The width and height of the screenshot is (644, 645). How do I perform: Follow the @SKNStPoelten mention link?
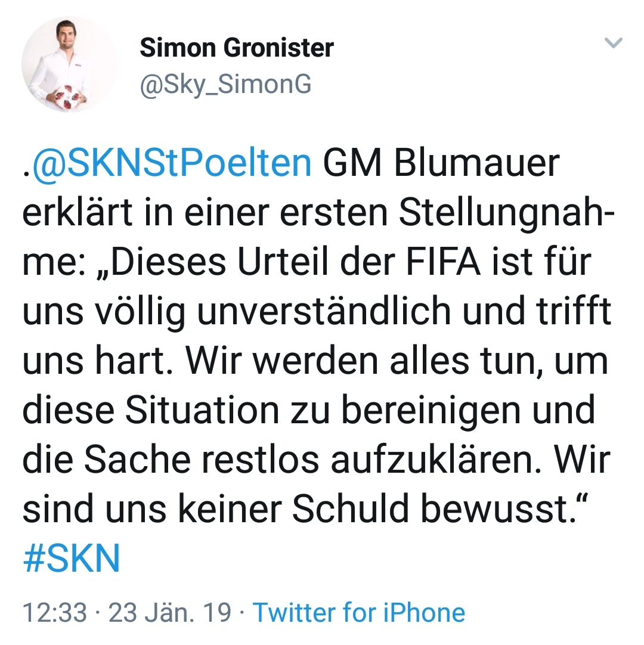[x=172, y=164]
